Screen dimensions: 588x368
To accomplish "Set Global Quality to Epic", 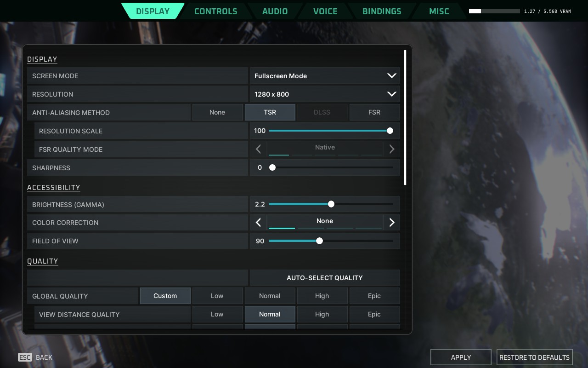I will coord(374,296).
